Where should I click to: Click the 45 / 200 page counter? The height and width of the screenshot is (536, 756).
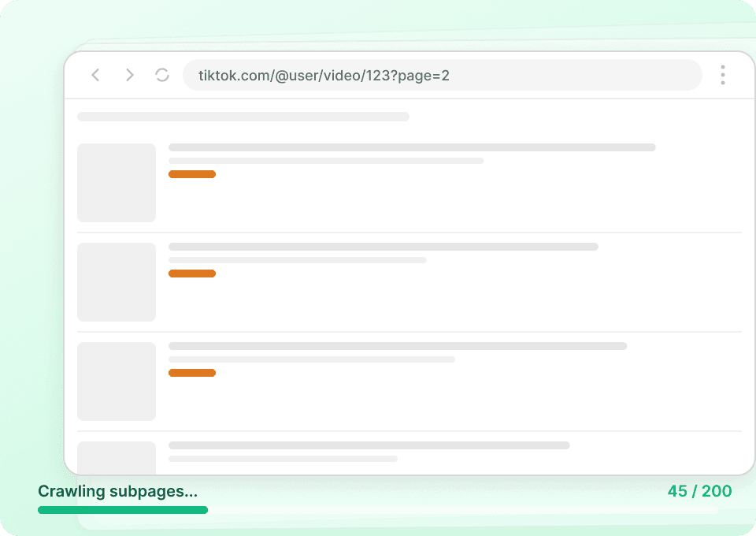[x=699, y=491]
